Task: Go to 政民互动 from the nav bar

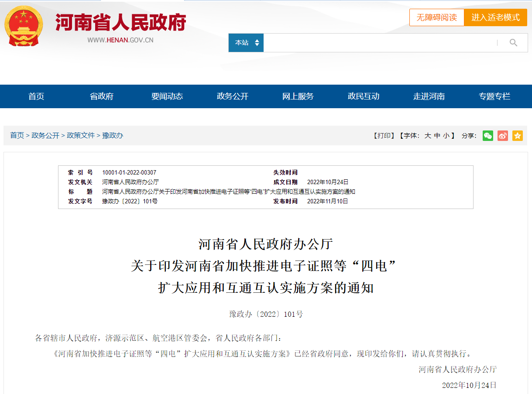Action: coord(363,96)
